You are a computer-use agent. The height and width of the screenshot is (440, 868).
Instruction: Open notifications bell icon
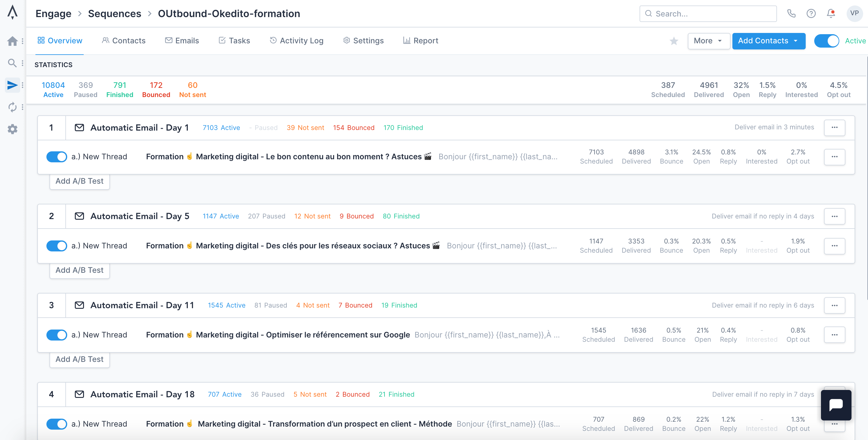[x=831, y=13]
